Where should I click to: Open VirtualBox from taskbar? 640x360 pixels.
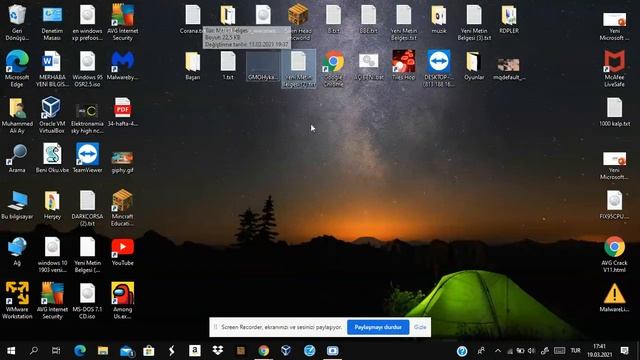[286, 351]
